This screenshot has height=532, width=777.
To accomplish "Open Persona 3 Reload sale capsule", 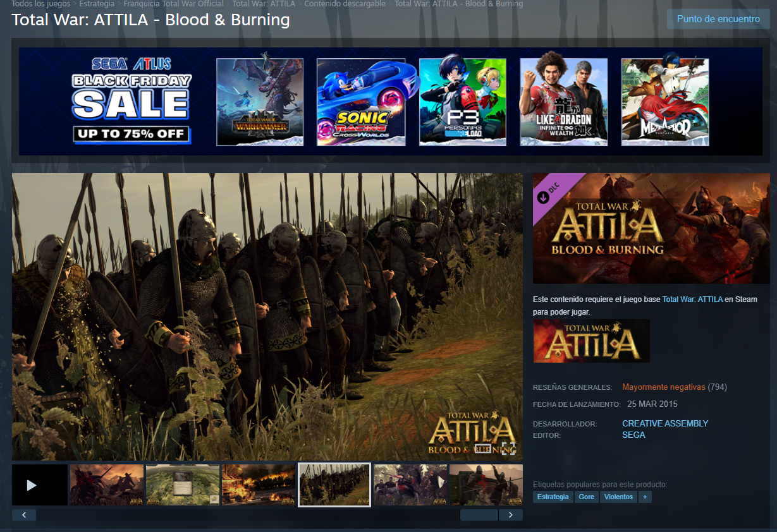I will coord(462,102).
